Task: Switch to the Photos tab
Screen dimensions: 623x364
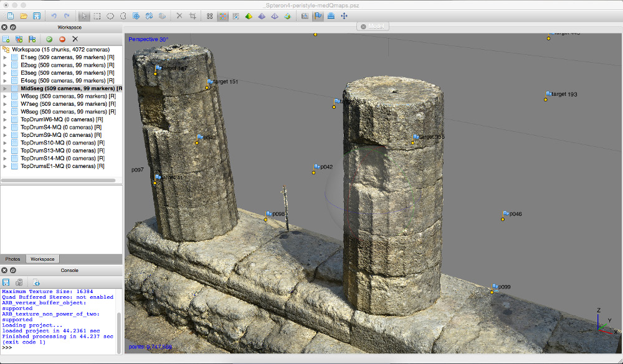Action: (12, 259)
